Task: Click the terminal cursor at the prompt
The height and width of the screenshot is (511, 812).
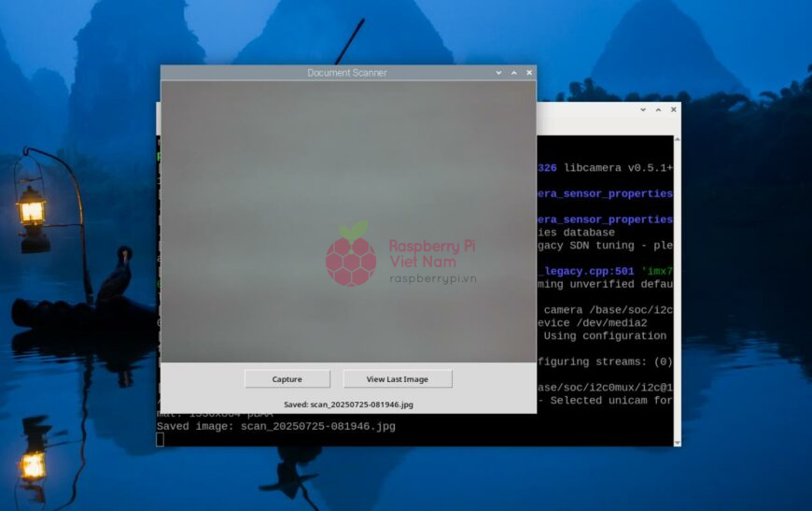Action: coord(161,439)
